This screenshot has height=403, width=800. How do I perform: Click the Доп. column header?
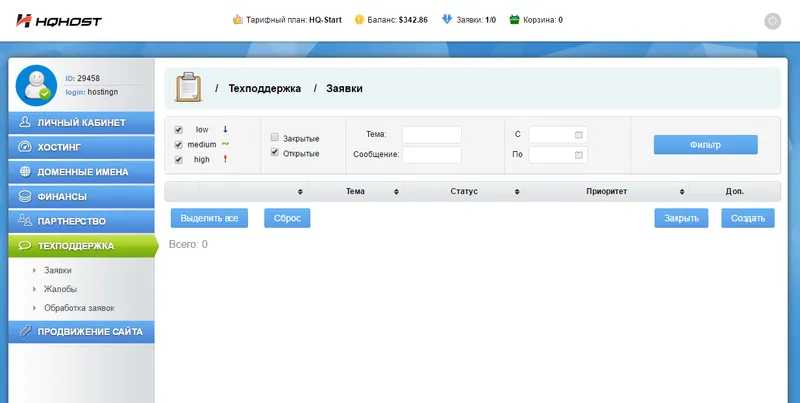coord(735,191)
